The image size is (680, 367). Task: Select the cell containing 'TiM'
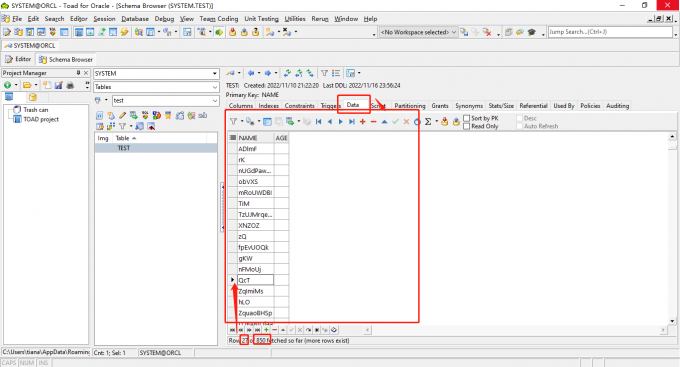pos(255,203)
